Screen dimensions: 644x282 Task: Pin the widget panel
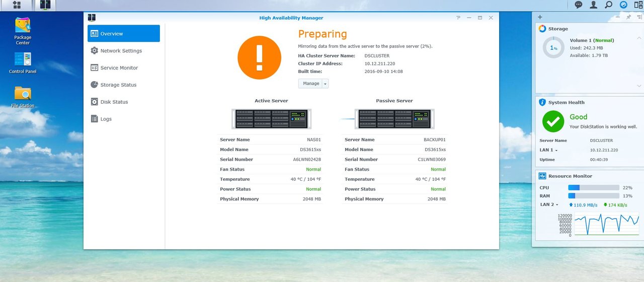[628, 17]
